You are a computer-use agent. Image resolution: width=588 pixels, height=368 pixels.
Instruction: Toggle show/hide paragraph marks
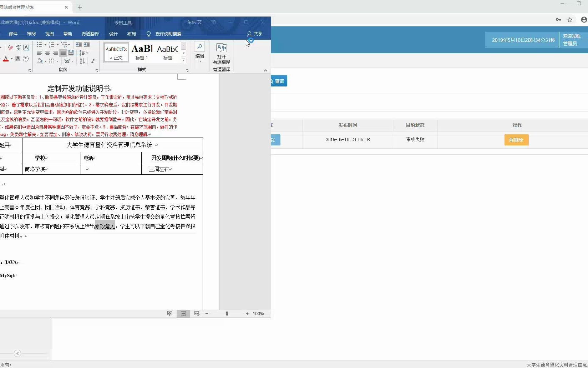pos(93,61)
